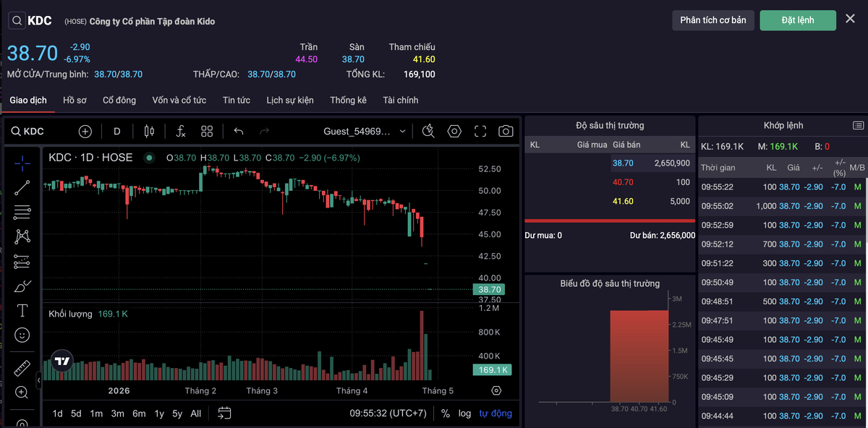This screenshot has height=428, width=868.
Task: Select the brush drawing tool
Action: [x=22, y=286]
